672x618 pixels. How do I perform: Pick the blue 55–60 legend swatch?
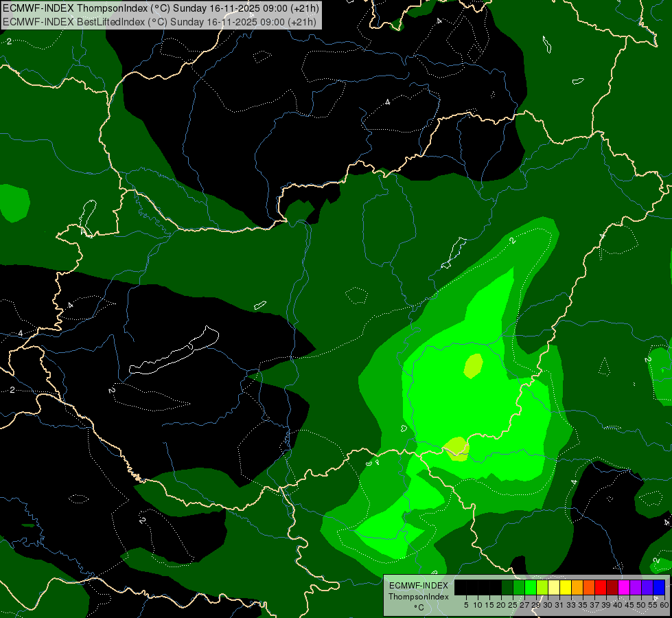tap(659, 587)
